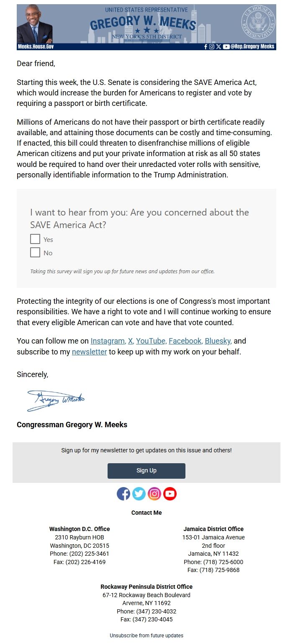Click the blue Twitter bird icon near the footer
Viewport: 293px width, 644px height.
[139, 494]
